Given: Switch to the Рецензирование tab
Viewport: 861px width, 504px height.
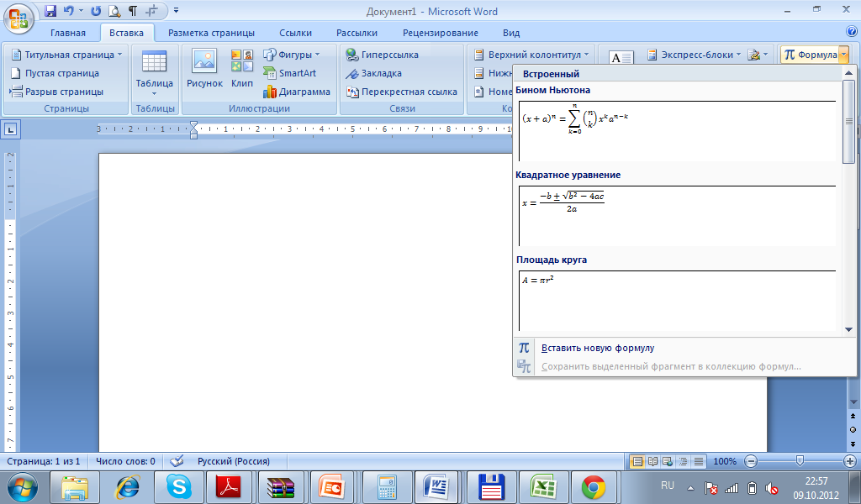Looking at the screenshot, I should click(x=441, y=33).
